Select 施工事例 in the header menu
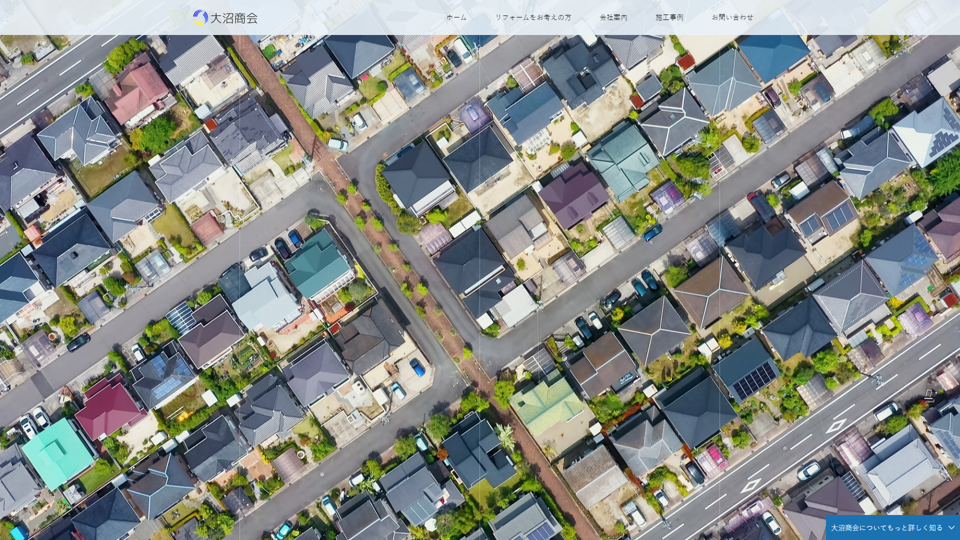Viewport: 960px width, 540px height. click(669, 17)
